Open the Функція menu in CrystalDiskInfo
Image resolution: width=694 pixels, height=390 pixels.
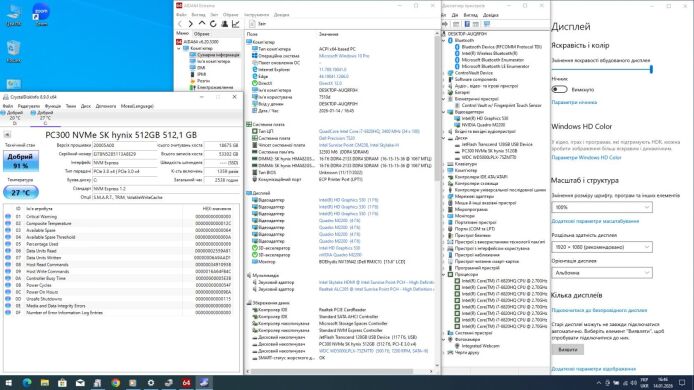pyautogui.click(x=53, y=106)
